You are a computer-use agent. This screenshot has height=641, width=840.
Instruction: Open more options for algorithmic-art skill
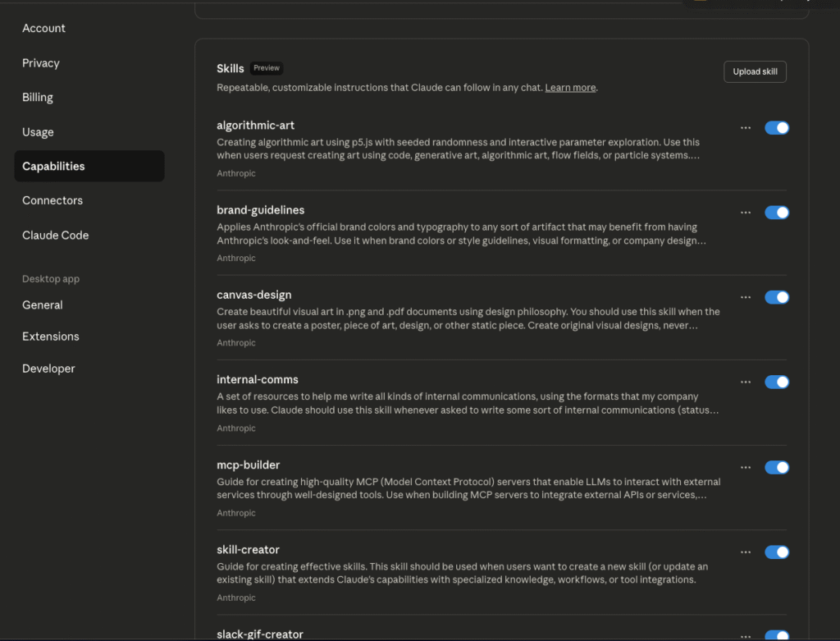(x=745, y=128)
